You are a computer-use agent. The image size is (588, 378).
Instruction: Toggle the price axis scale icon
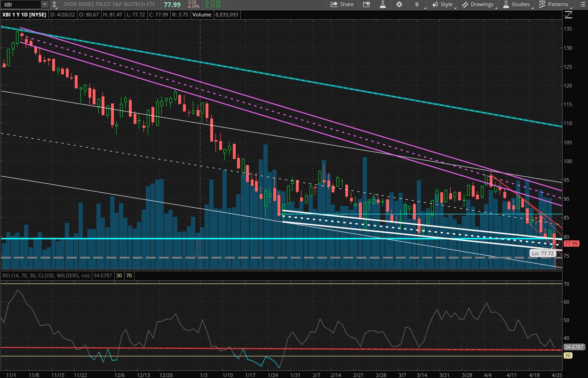click(568, 15)
